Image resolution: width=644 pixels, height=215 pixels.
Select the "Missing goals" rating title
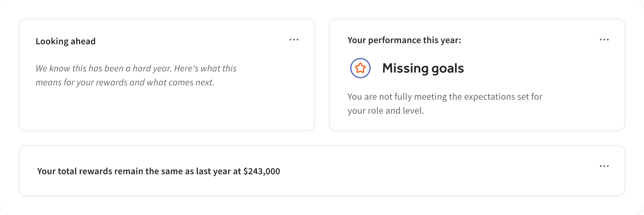[423, 68]
